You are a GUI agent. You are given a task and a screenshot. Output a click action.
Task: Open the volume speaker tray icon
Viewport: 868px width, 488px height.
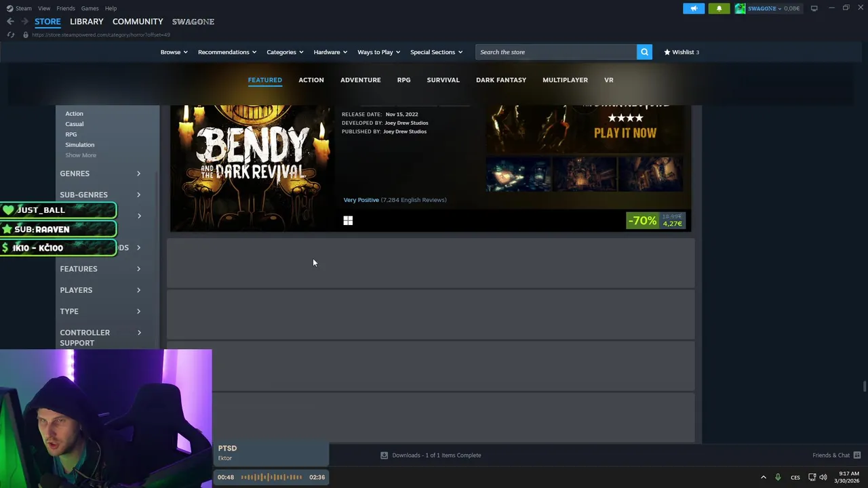pyautogui.click(x=823, y=477)
